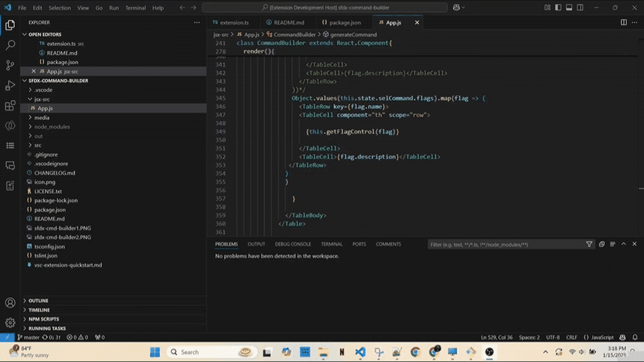
Task: Open editor more actions ellipsis
Action: [635, 23]
